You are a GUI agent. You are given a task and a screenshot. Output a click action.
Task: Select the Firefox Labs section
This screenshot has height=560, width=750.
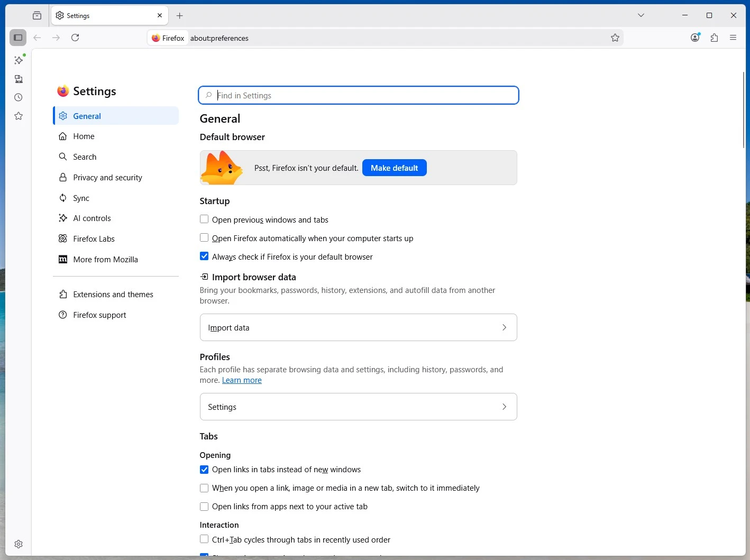point(94,238)
